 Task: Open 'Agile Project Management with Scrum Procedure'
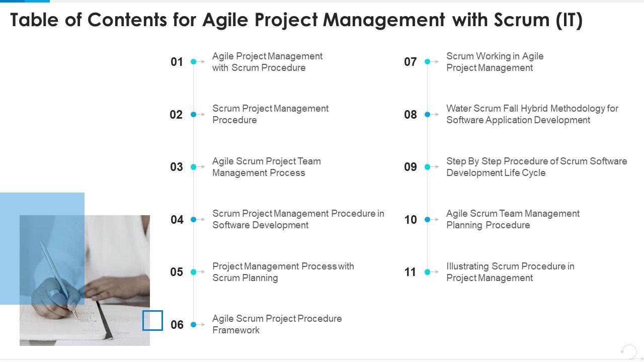click(x=267, y=62)
